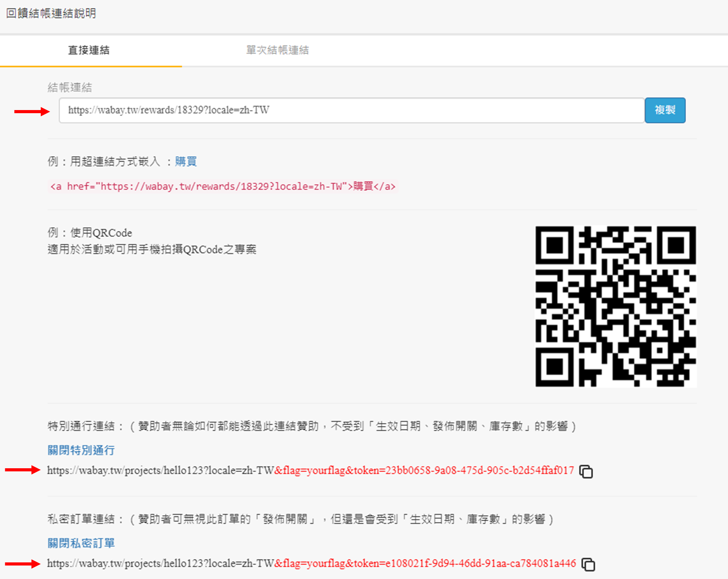Select the private order URL ending 081a446
Screen dimensions: 728x579
pyautogui.click(x=312, y=564)
